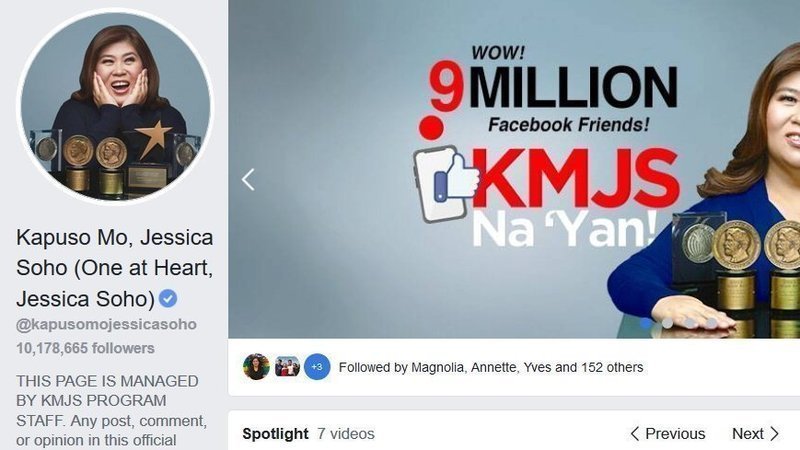Image resolution: width=800 pixels, height=450 pixels.
Task: Open the first follower's round avatar
Action: pos(256,367)
